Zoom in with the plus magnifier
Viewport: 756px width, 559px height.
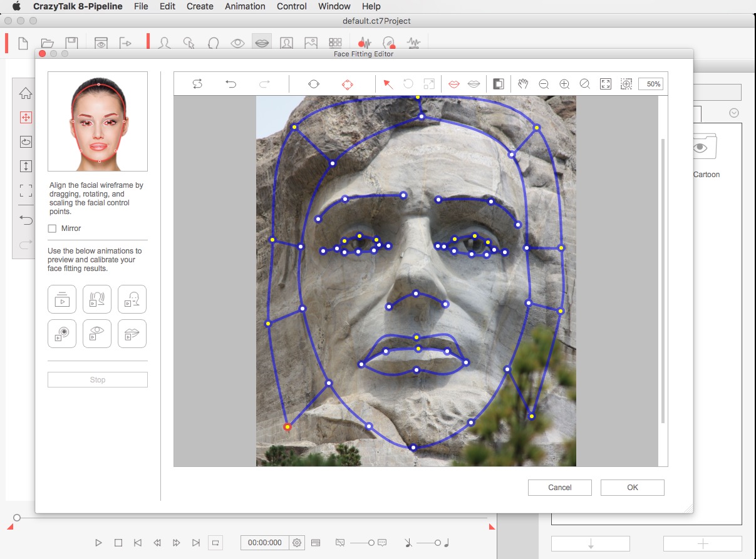[564, 84]
